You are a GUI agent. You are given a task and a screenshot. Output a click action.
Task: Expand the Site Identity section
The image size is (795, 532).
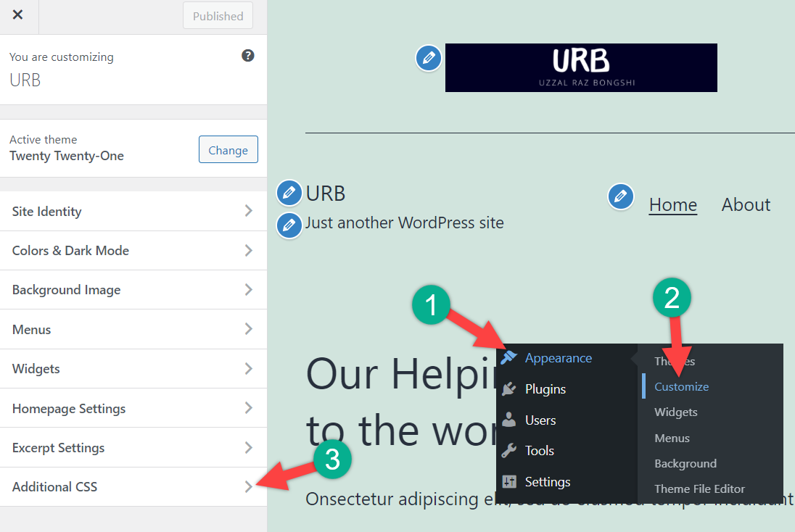[133, 212]
